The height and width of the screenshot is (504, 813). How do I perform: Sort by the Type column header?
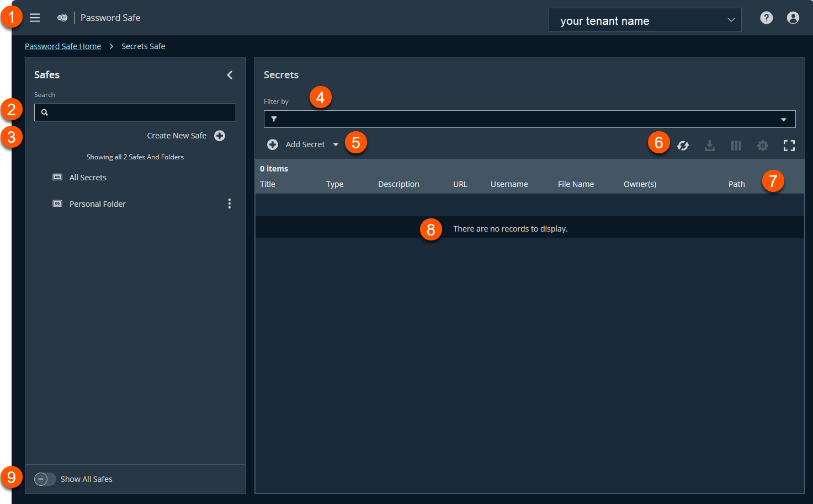pos(334,184)
